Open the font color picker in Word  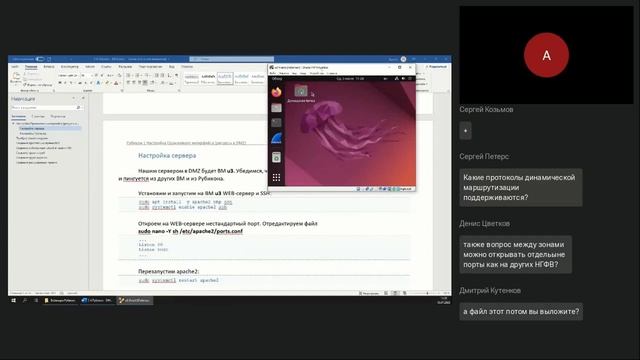(116, 83)
